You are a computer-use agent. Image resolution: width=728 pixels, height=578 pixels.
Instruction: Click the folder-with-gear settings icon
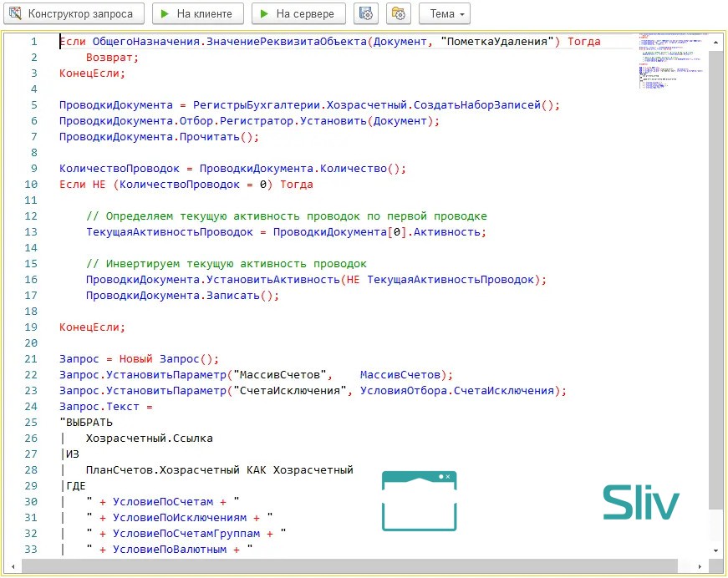(x=398, y=13)
